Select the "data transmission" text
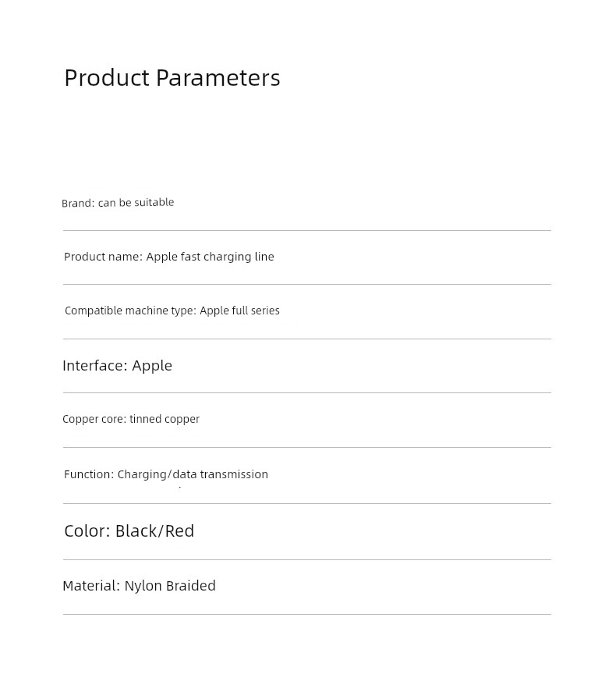Image resolution: width=616 pixels, height=692 pixels. (x=220, y=474)
